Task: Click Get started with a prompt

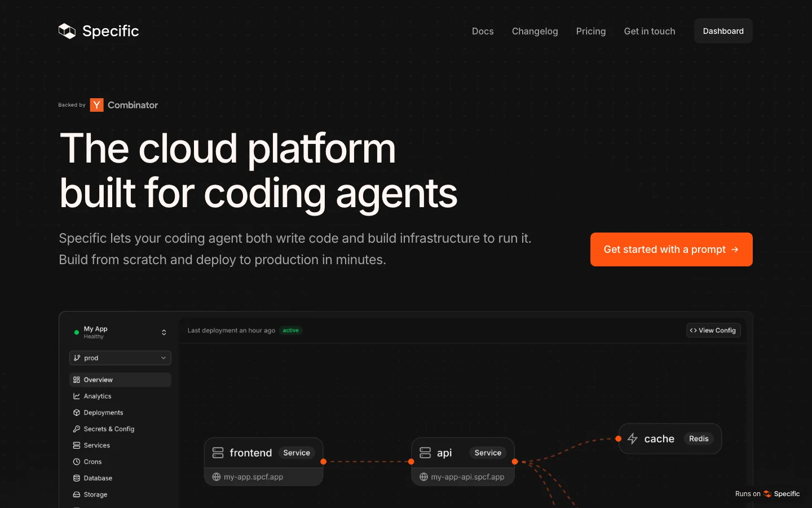Action: (x=672, y=249)
